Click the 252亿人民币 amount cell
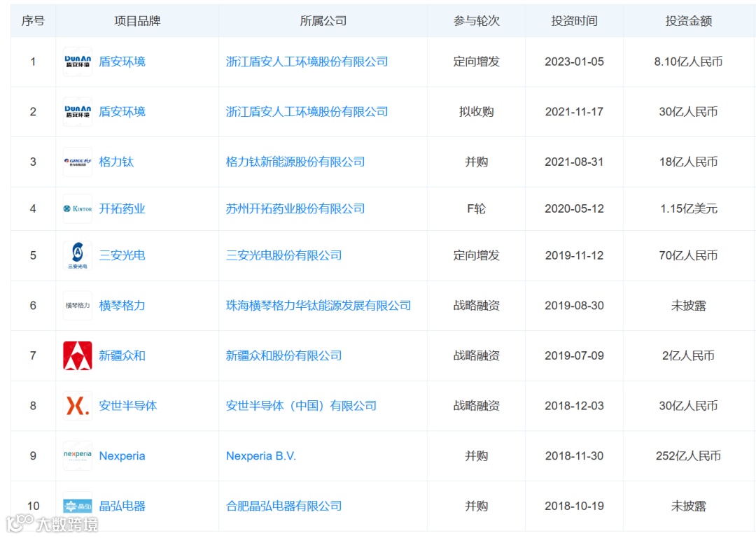This screenshot has height=538, width=756. [x=689, y=456]
